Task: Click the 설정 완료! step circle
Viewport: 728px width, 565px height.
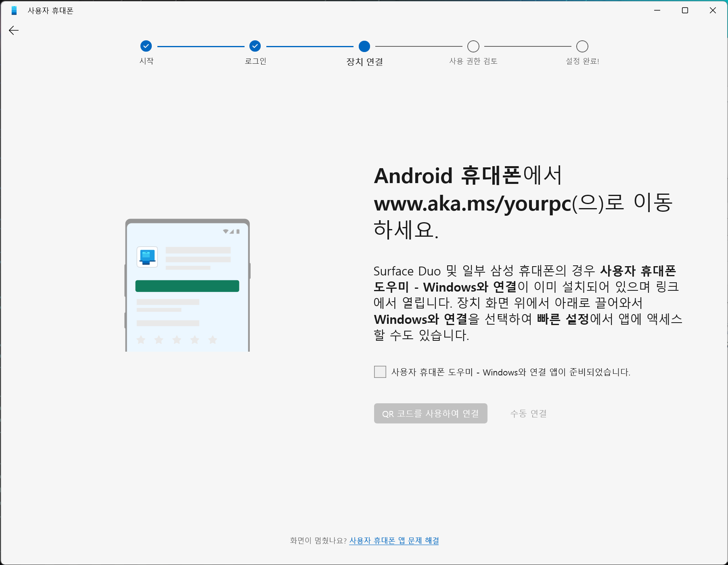Action: tap(582, 46)
